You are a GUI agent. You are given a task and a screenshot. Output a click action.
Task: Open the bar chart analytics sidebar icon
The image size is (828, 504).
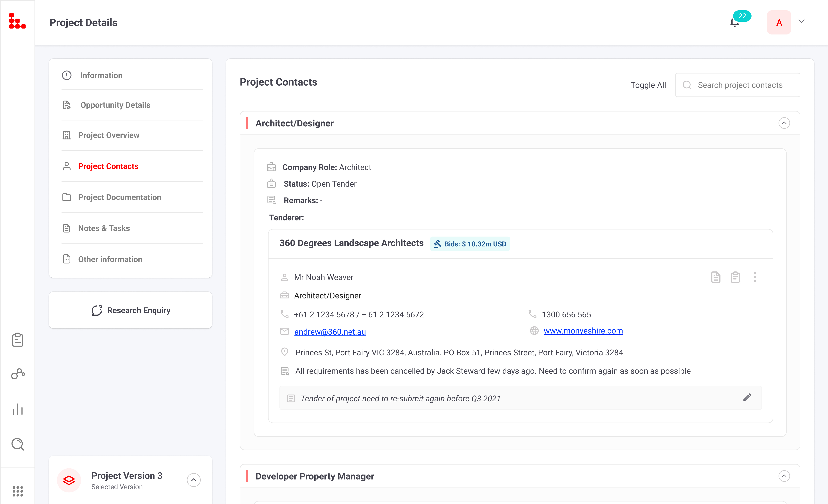click(x=18, y=409)
